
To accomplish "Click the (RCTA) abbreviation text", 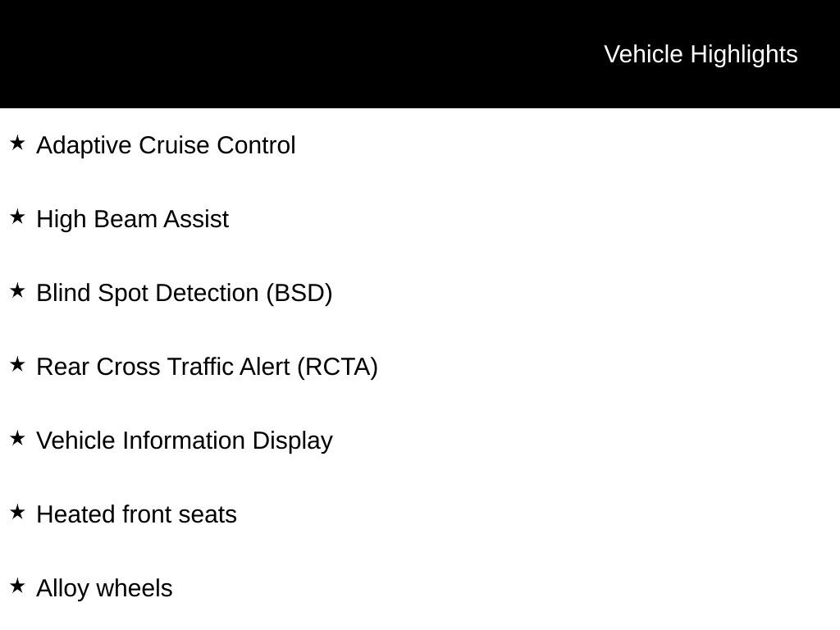I will (x=337, y=367).
